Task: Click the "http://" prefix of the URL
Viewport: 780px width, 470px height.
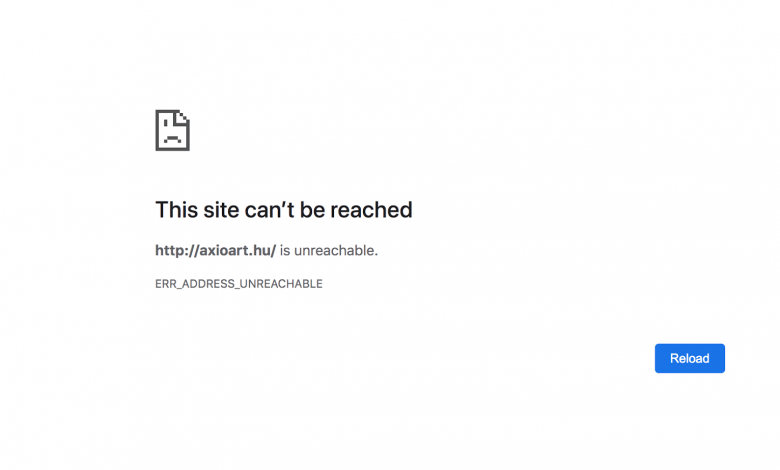Action: point(177,250)
